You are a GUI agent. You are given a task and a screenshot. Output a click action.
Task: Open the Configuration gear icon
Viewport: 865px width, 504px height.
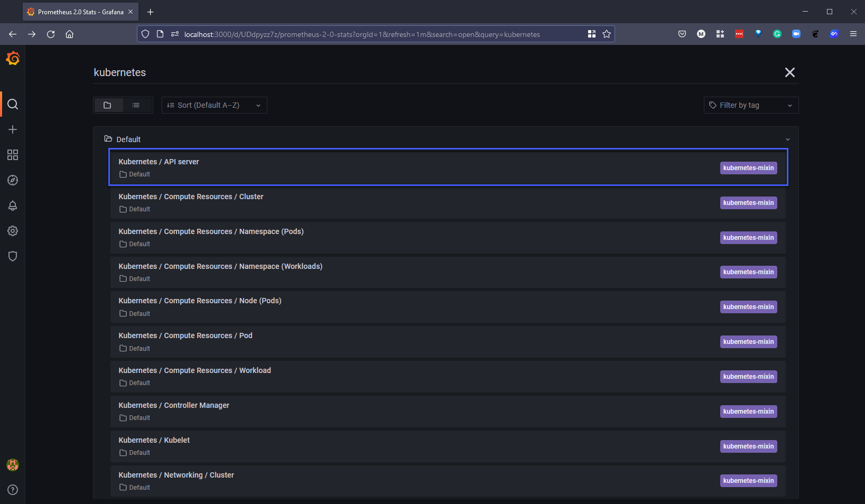point(13,231)
